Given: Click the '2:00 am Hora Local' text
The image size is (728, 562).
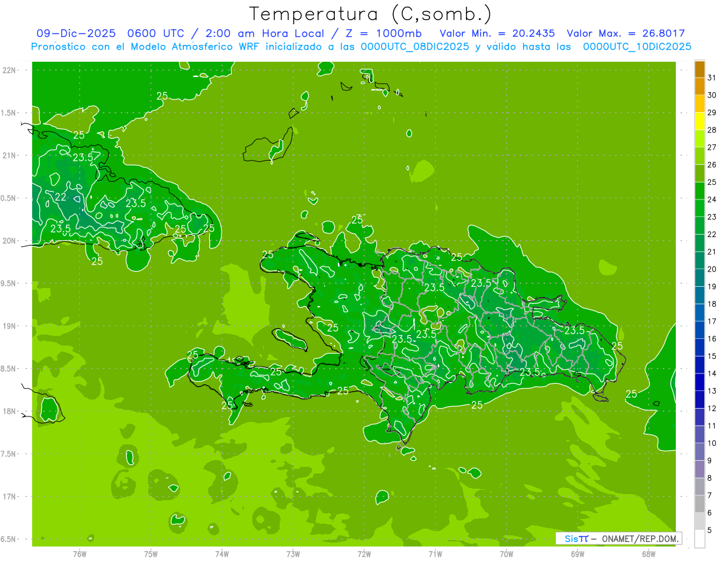Looking at the screenshot, I should 265,33.
